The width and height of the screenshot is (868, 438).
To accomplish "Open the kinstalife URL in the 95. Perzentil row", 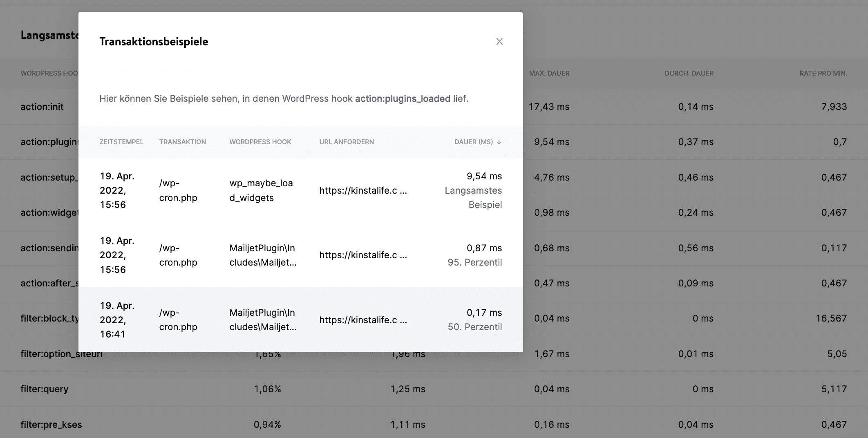I will click(363, 255).
